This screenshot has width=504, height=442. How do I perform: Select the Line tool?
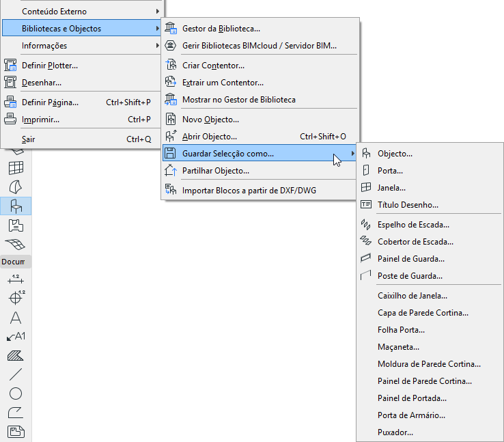[16, 374]
